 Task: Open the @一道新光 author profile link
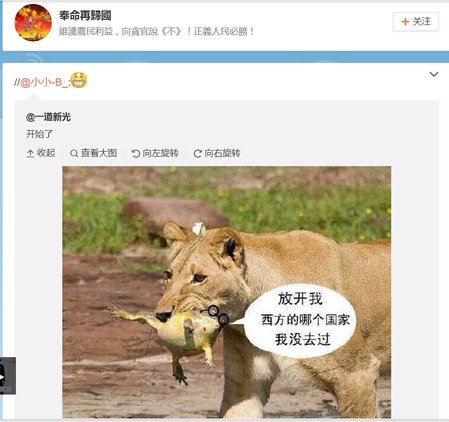(48, 117)
